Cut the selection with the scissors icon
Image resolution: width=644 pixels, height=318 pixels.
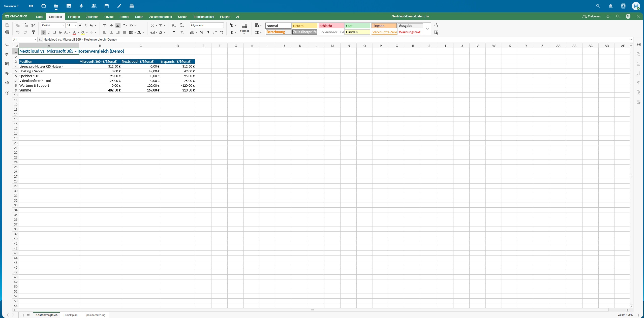coord(33,25)
